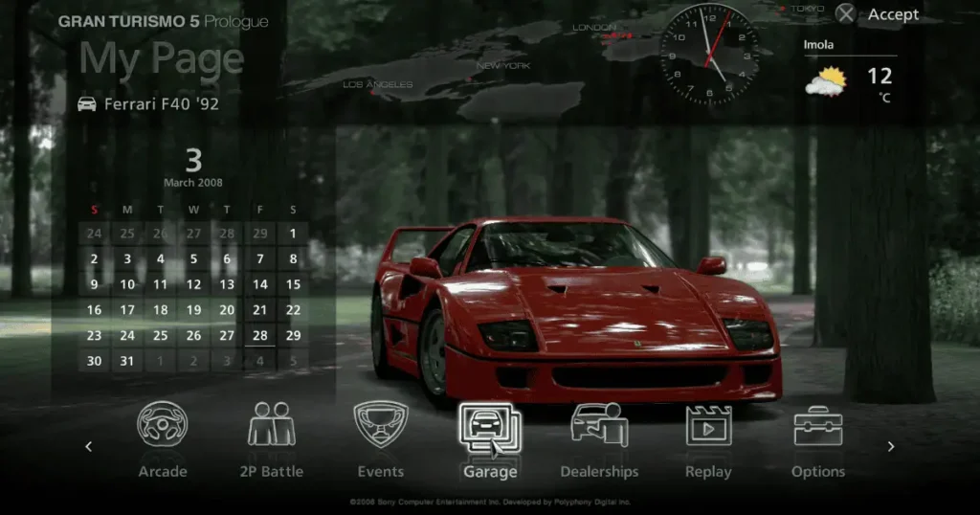This screenshot has width=980, height=515.
Task: Select calendar day 21
Action: (260, 310)
